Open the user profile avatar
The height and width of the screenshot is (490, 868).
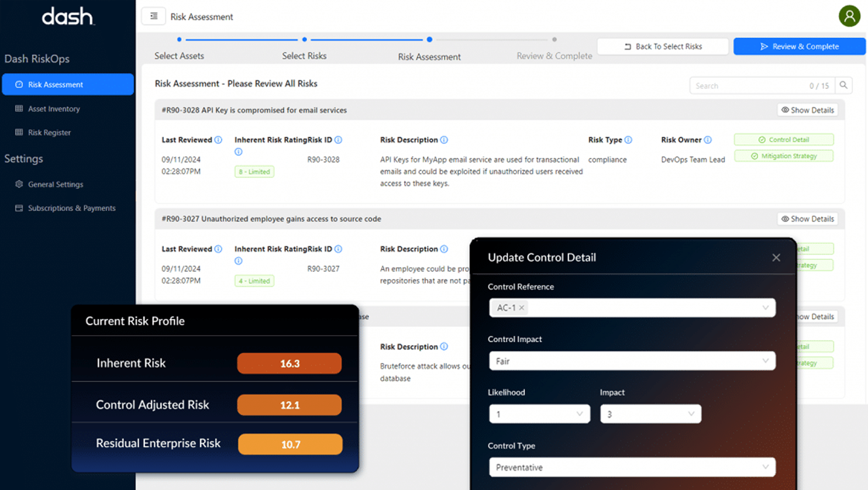(x=849, y=16)
